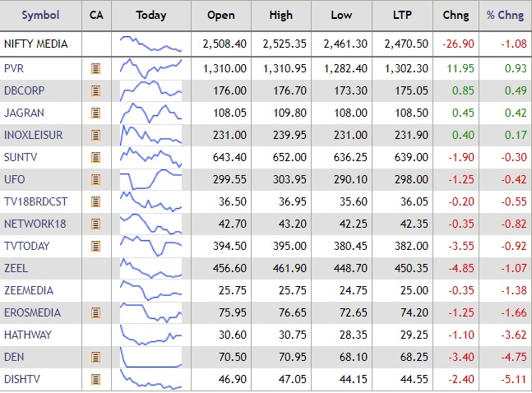Open corporate actions icon for PVR
This screenshot has height=393, width=532.
(96, 68)
